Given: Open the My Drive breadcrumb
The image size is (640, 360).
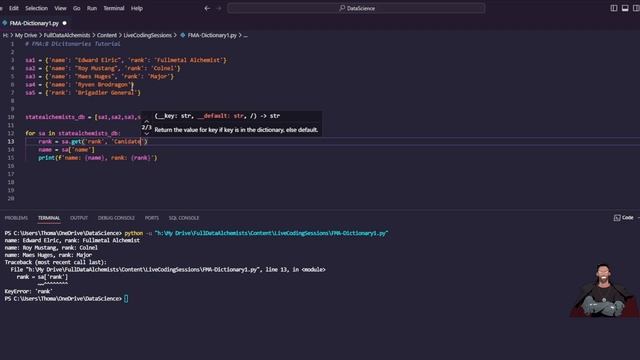Looking at the screenshot, I should point(26,36).
